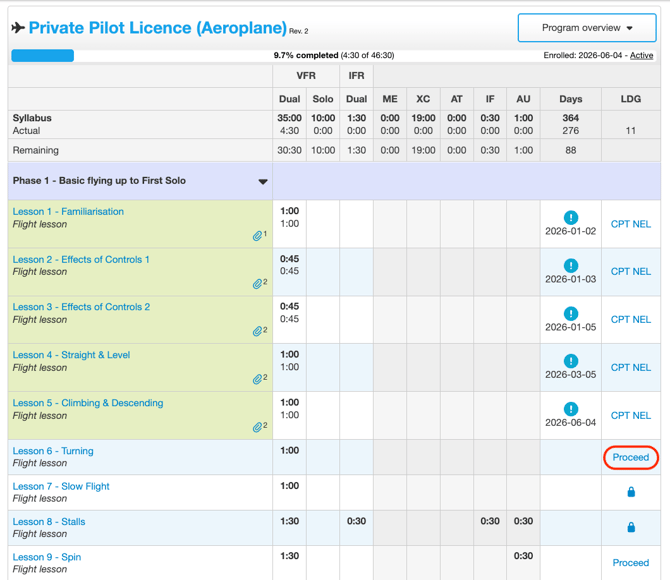670x580 pixels.
Task: Open the Program overview dropdown
Action: click(587, 28)
